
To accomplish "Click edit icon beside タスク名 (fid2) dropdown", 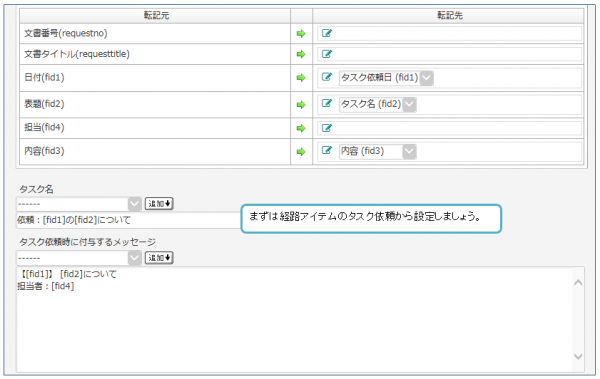I will point(326,103).
